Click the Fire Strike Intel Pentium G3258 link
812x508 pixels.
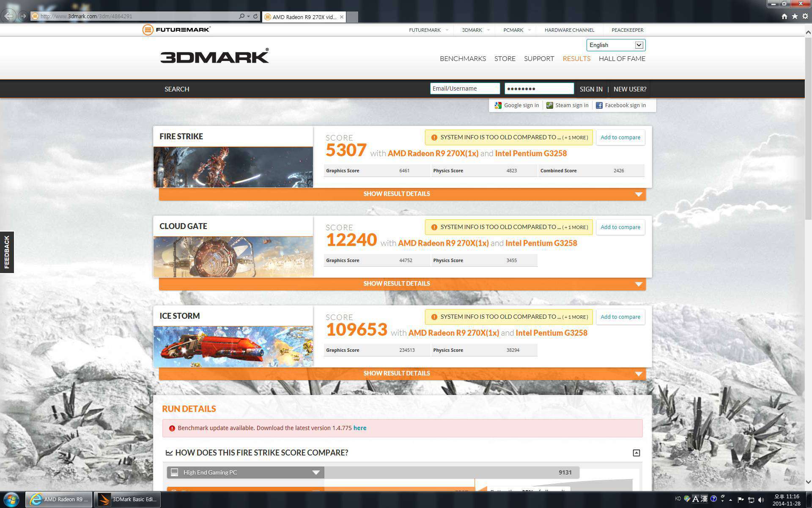[x=531, y=154]
